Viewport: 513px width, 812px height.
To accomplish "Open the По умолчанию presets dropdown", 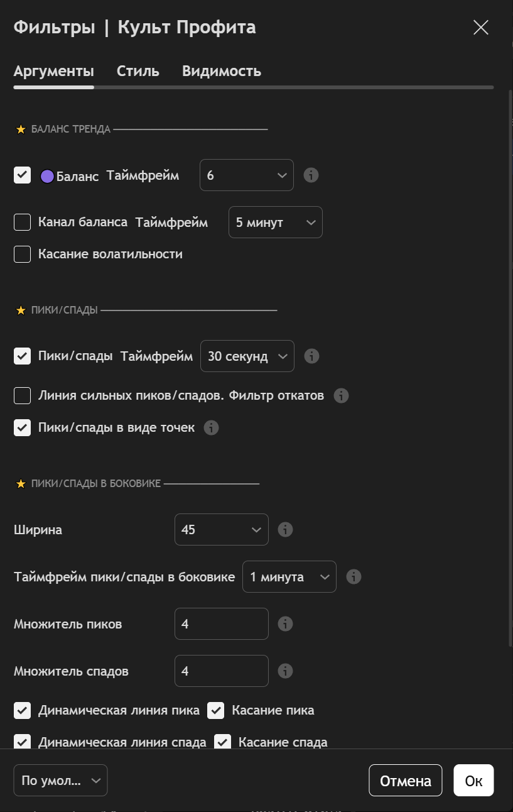I will tap(60, 781).
